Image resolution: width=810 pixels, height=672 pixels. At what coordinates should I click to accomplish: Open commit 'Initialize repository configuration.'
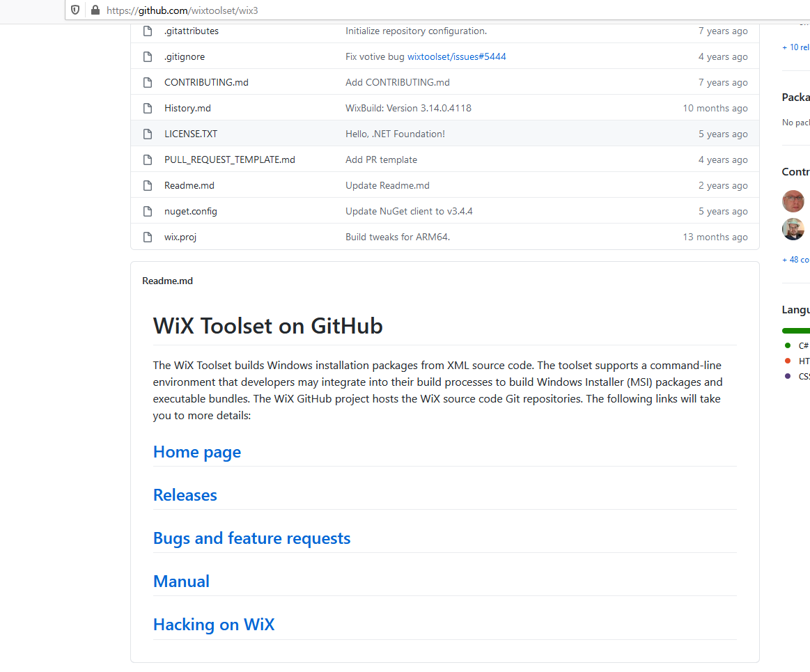pos(416,31)
